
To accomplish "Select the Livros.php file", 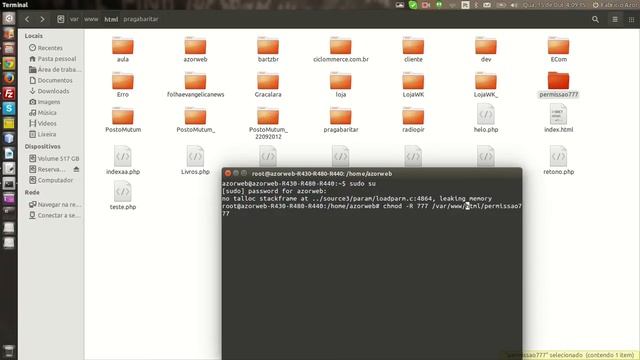I will pos(195,160).
